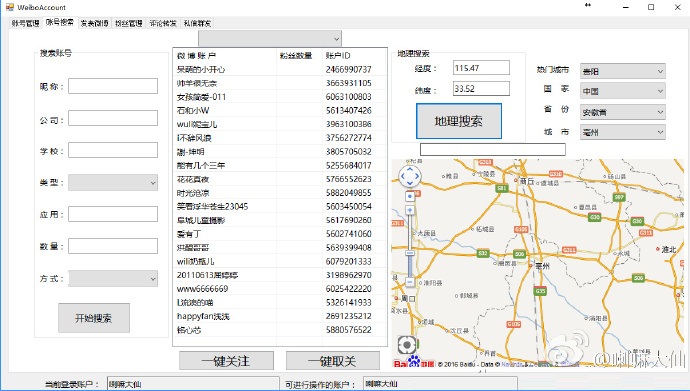
Task: Focus the 公司 input field
Action: coord(113,118)
